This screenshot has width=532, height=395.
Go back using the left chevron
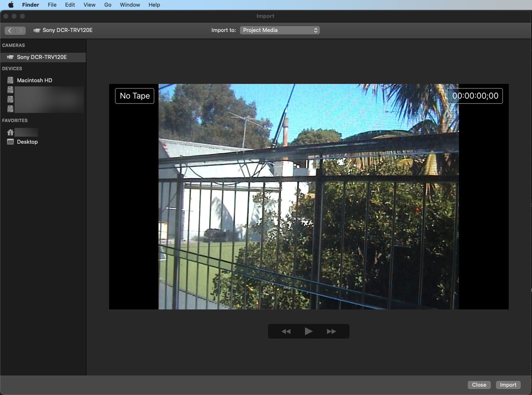pos(10,30)
